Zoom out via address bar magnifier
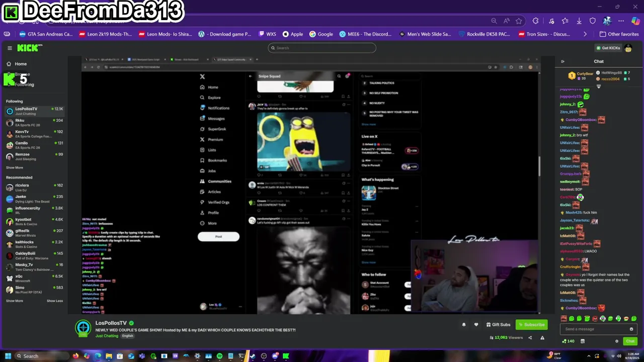The width and height of the screenshot is (644, 362). (494, 21)
